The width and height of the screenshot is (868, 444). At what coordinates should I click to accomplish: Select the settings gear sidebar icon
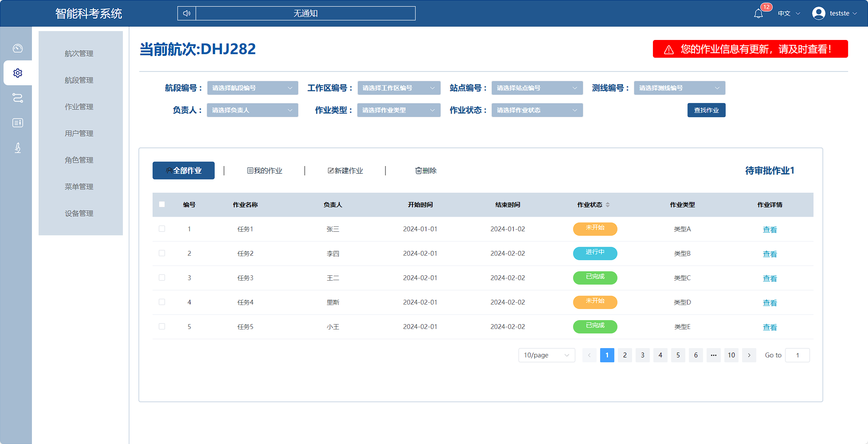coord(18,73)
